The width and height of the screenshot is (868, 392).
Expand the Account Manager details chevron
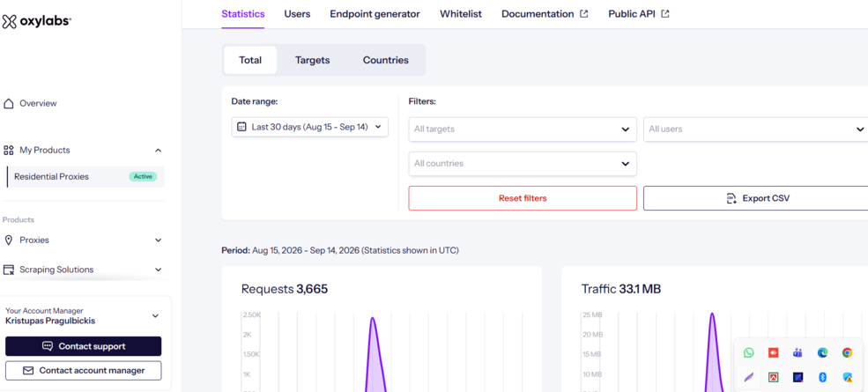(156, 315)
